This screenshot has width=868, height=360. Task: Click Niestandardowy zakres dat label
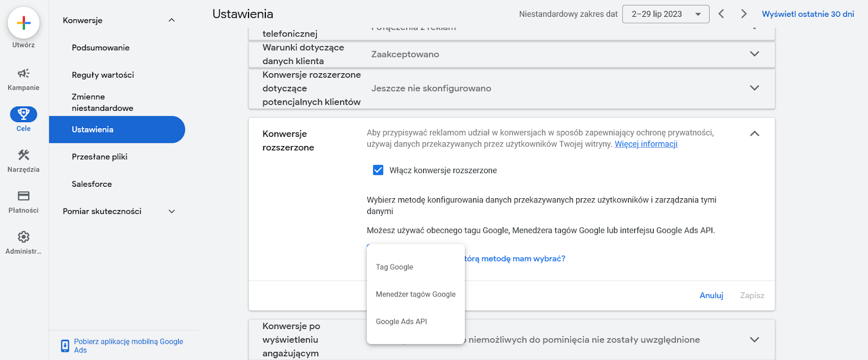(568, 14)
